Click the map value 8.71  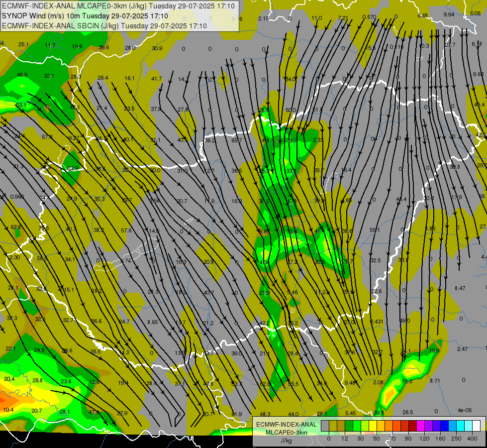(435, 380)
